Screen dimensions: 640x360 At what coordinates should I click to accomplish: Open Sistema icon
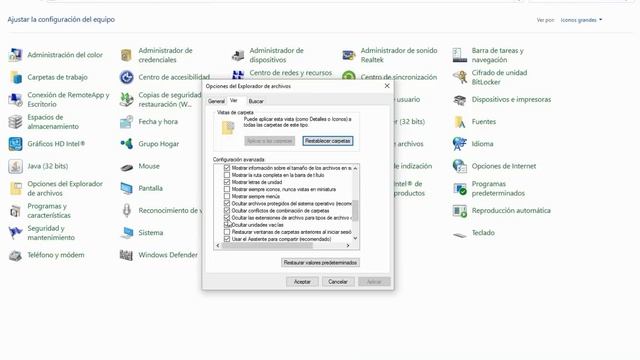pos(127,233)
